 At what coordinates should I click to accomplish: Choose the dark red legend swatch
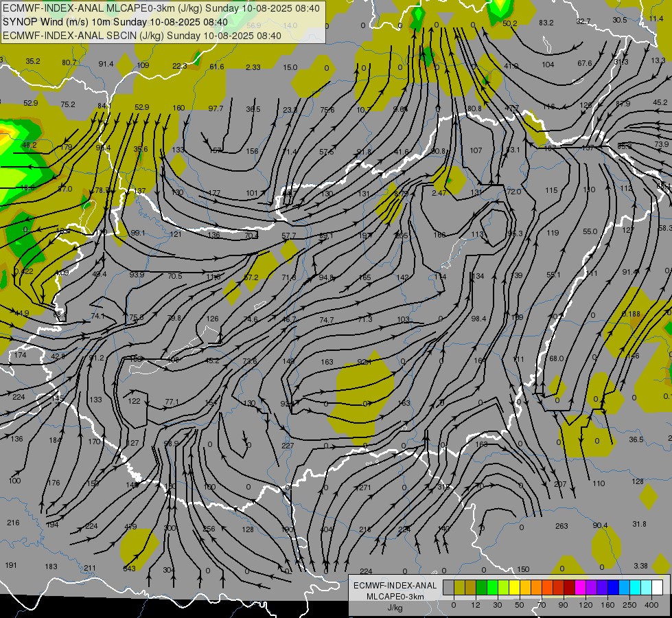coord(569,588)
